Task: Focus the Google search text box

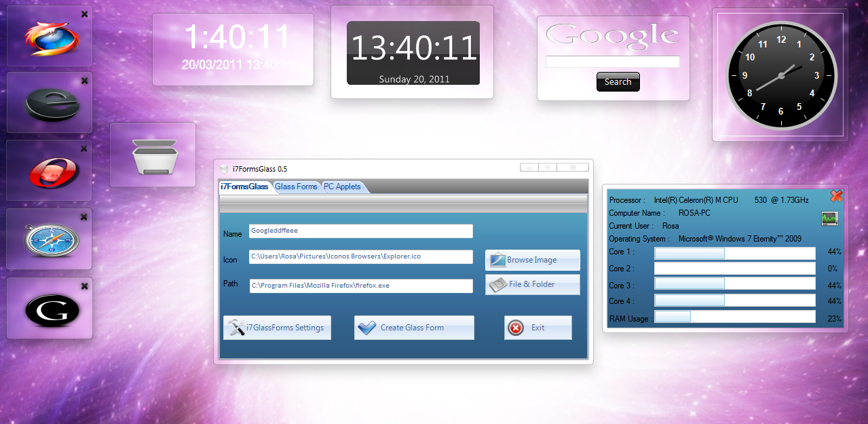Action: pyautogui.click(x=612, y=62)
